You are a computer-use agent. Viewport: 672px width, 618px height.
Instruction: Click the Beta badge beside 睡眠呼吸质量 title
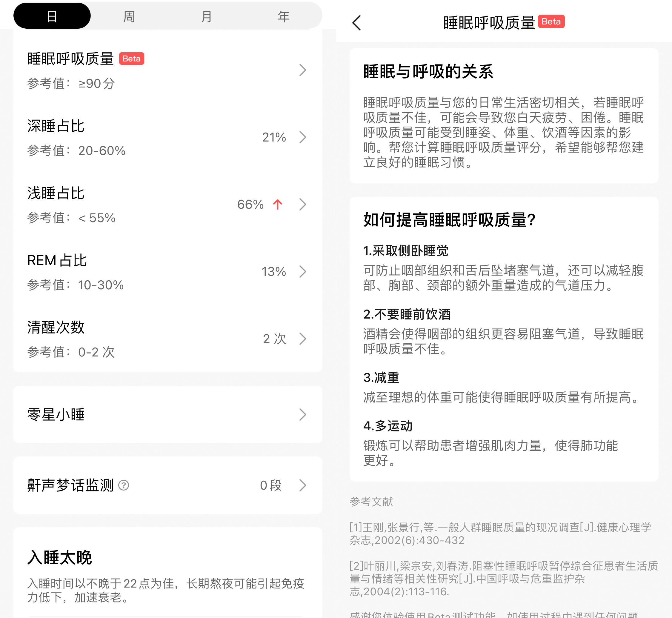click(x=551, y=22)
